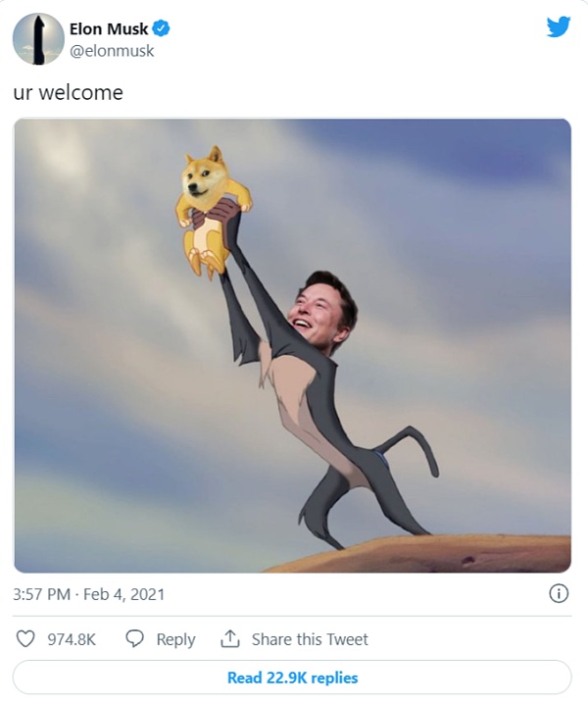
Task: Click the @elonmusk handle
Action: point(112,51)
